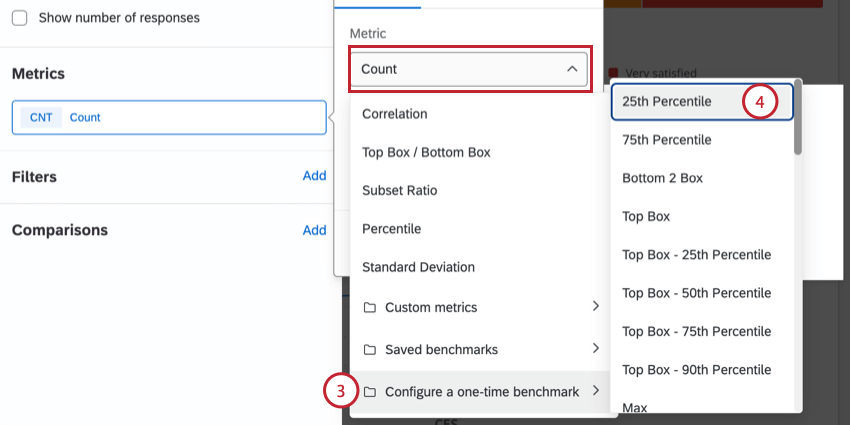The height and width of the screenshot is (425, 850).
Task: Select Correlation from the metric list
Action: pyautogui.click(x=395, y=114)
